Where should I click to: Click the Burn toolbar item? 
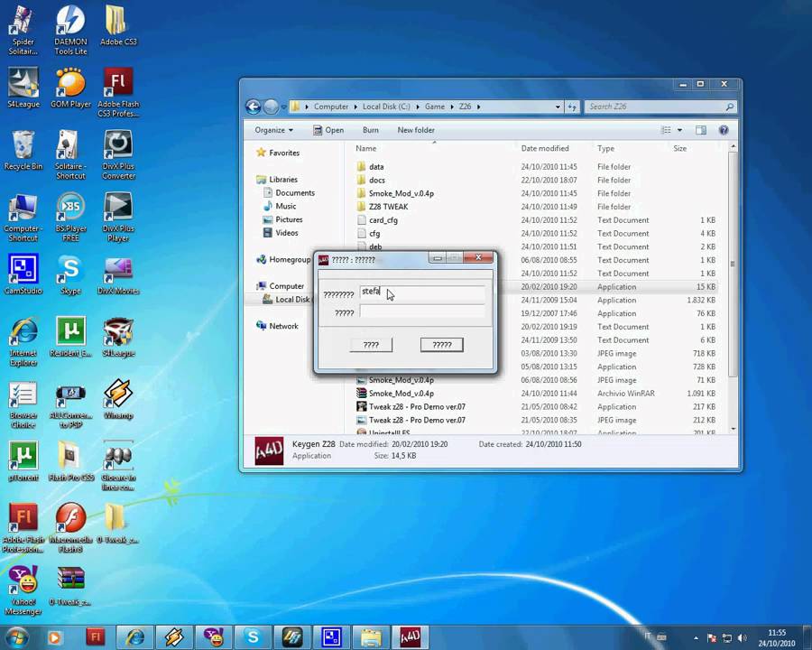pyautogui.click(x=370, y=130)
